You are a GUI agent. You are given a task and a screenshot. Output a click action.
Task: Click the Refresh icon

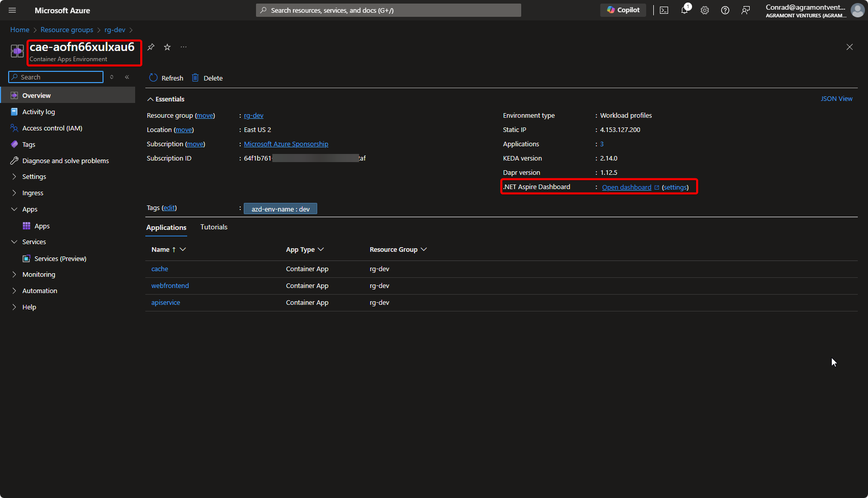pos(154,77)
